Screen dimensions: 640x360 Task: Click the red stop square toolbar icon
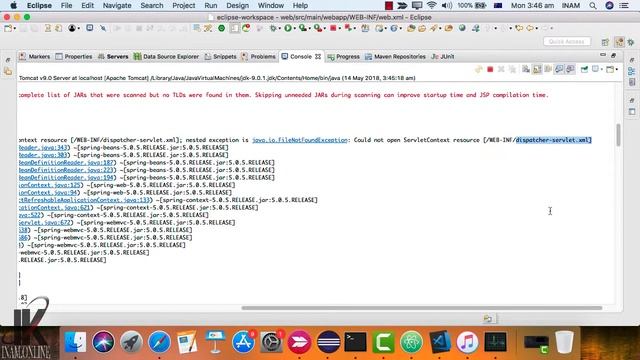(333, 28)
